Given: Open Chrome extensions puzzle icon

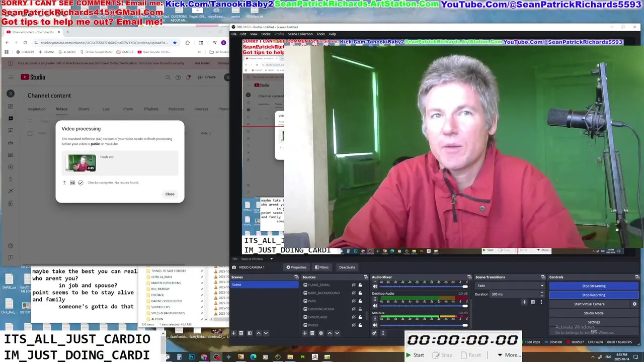Looking at the screenshot, I should coord(187,43).
